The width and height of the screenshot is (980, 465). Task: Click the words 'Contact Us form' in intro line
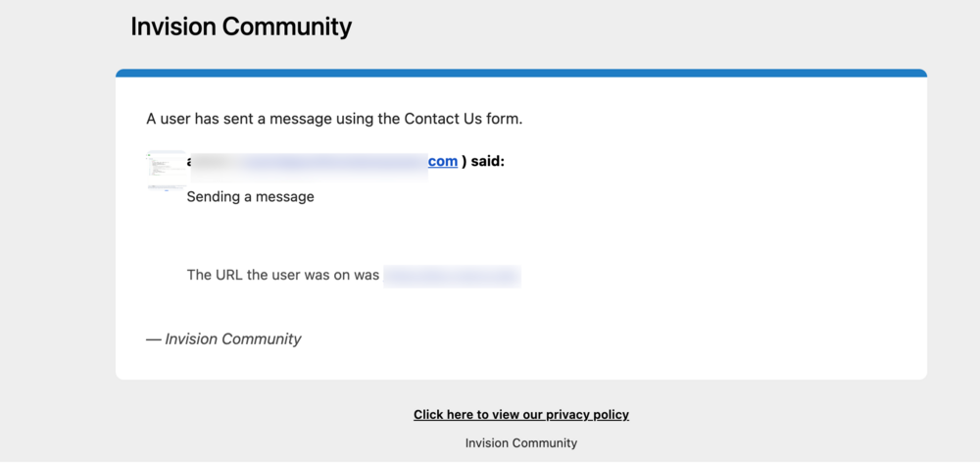(x=462, y=119)
